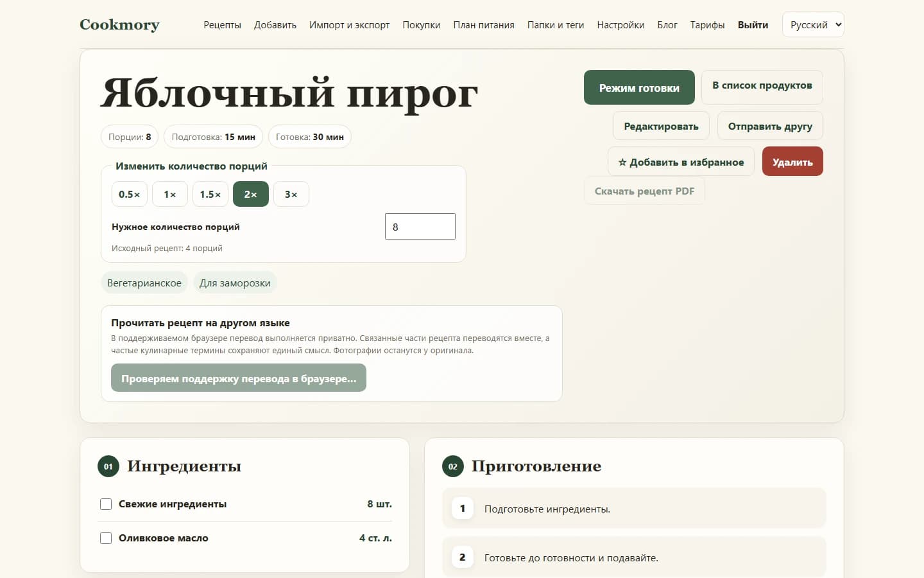Click the Подготовка: 15 мин pill
The image size is (924, 578).
coord(213,137)
